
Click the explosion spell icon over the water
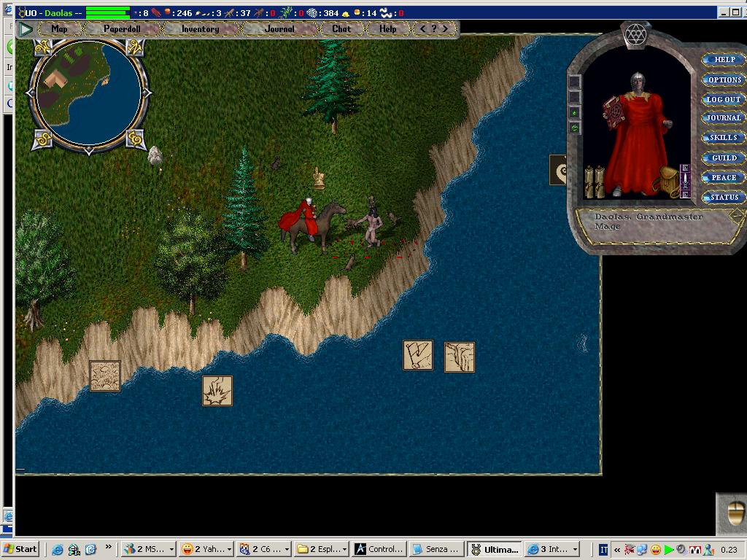point(217,391)
